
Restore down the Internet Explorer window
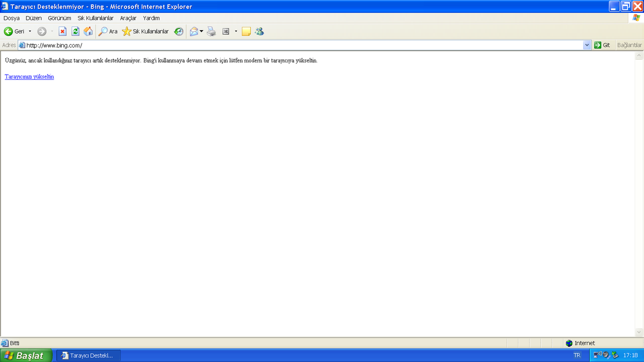(626, 6)
